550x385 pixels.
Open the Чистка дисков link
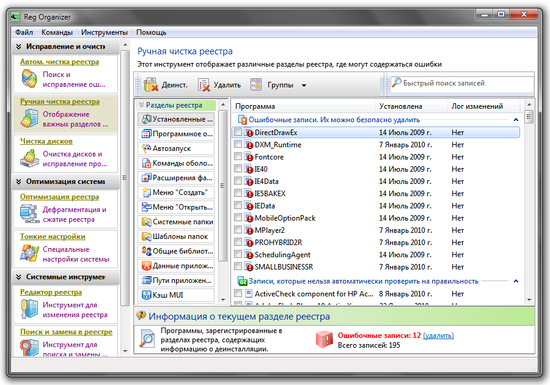coord(46,141)
